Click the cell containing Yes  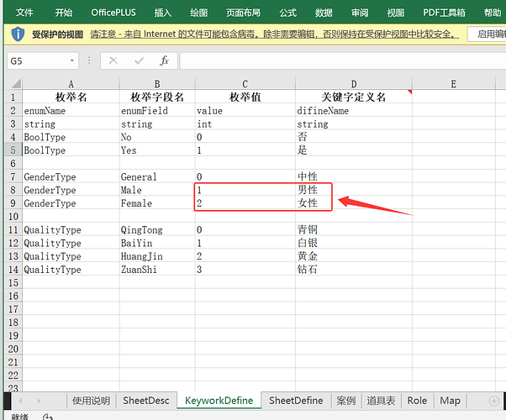tap(157, 150)
